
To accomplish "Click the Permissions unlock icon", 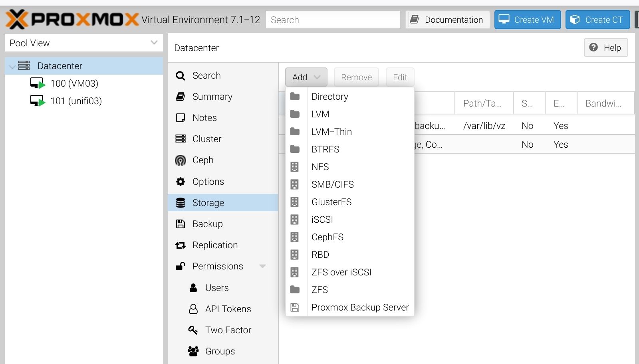I will (x=181, y=266).
